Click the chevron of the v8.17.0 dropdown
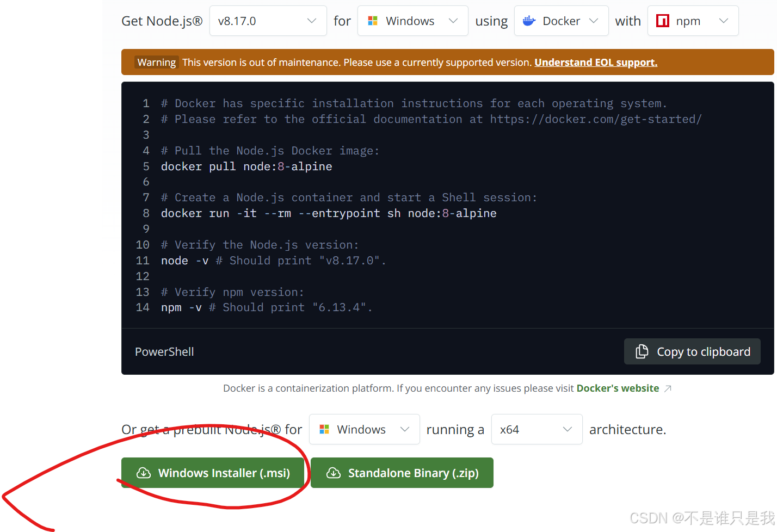This screenshot has height=532, width=777. click(312, 21)
